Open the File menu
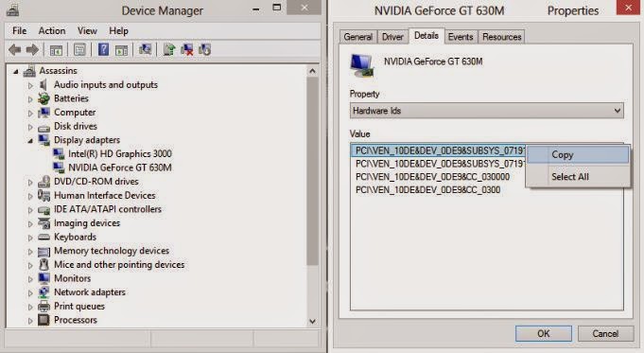Image resolution: width=644 pixels, height=353 pixels. pyautogui.click(x=19, y=31)
